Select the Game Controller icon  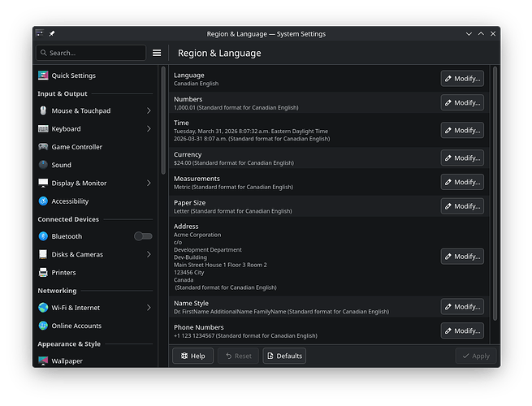point(44,147)
